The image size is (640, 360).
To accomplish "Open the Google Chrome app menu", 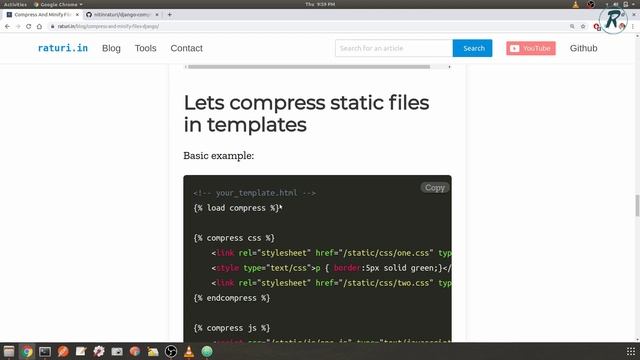I will click(58, 4).
